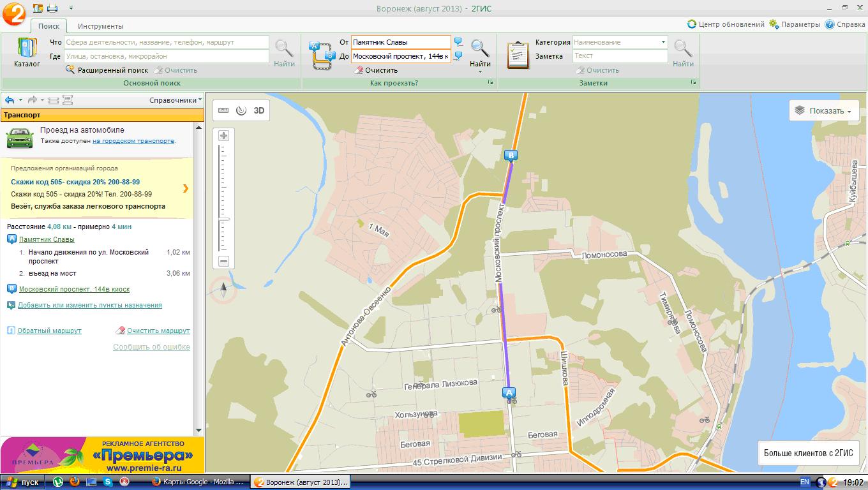The image size is (868, 490).
Task: Click the От field with Памятник Славы
Action: (401, 42)
